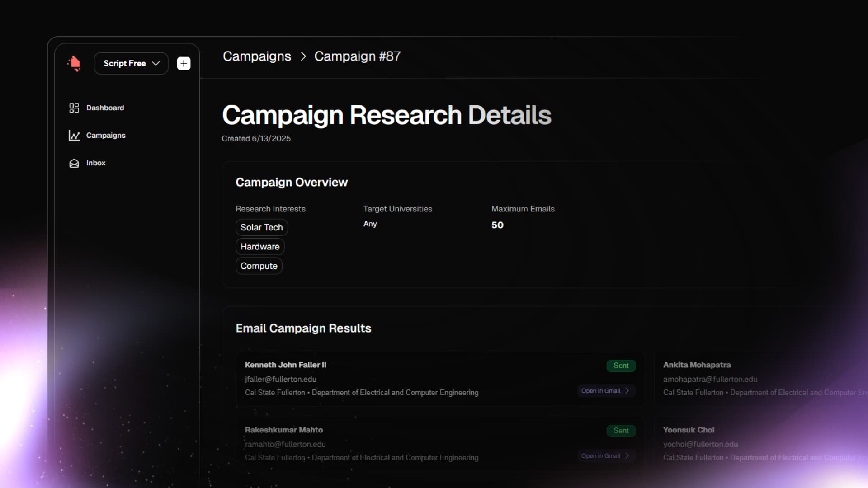The width and height of the screenshot is (868, 488).
Task: Click the Dashboard grid icon
Action: (74, 108)
